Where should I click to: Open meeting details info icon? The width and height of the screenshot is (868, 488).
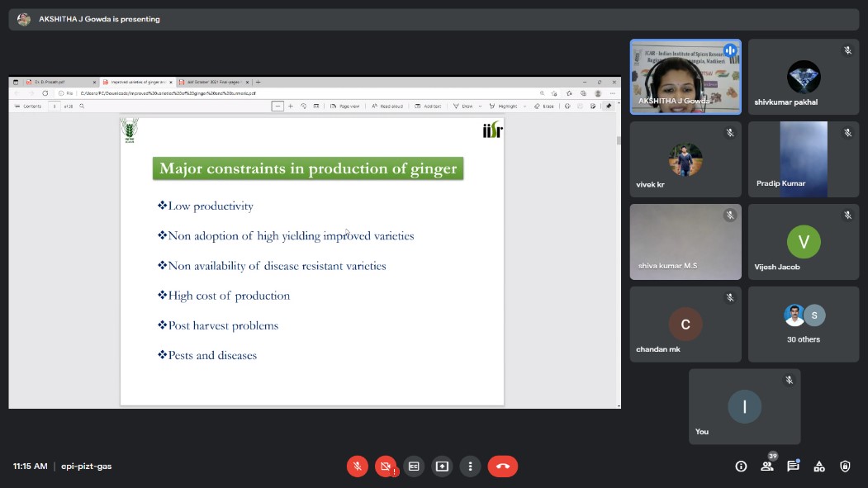pos(741,467)
